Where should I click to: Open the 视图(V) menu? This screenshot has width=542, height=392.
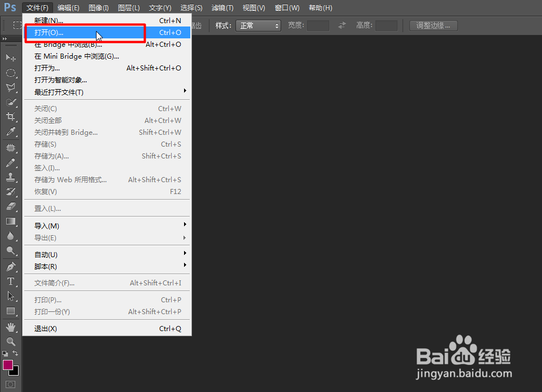tap(253, 7)
